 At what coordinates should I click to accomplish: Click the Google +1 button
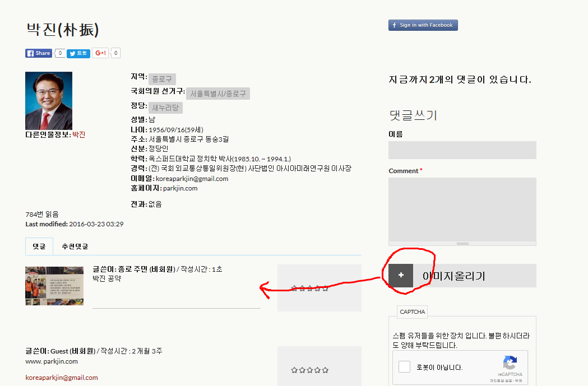100,53
